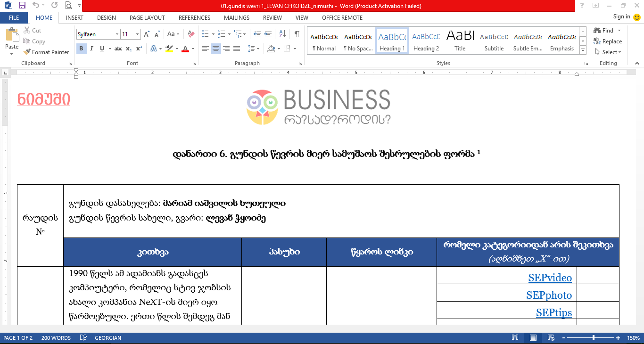Open the font size dropdown

click(x=138, y=34)
